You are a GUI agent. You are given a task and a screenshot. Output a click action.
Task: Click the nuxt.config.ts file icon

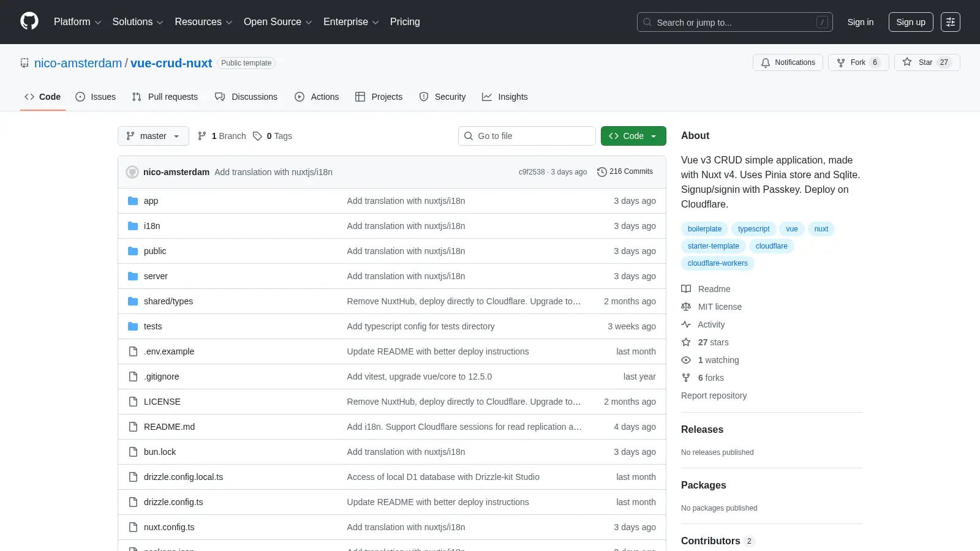133,527
